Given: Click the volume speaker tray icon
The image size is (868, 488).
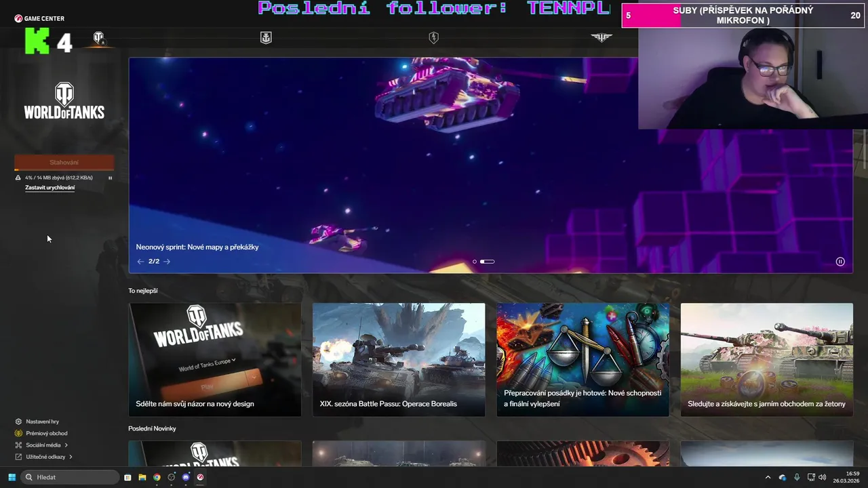Looking at the screenshot, I should pyautogui.click(x=823, y=477).
